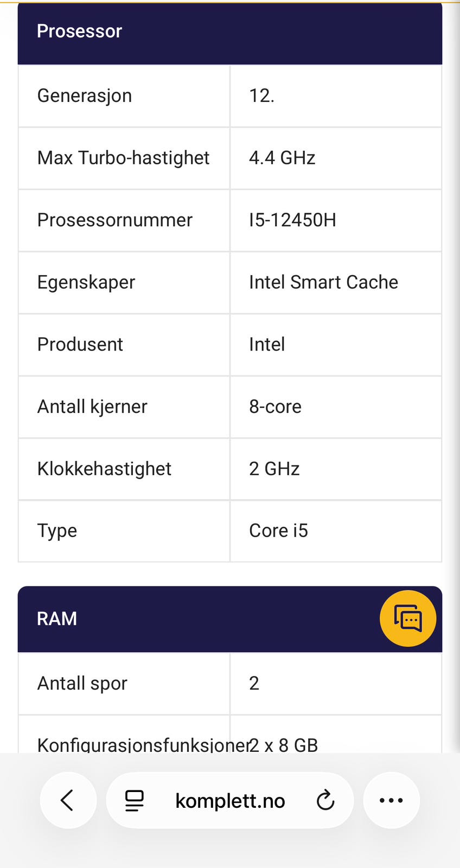The height and width of the screenshot is (868, 460).
Task: Open the live chat bubble icon
Action: click(x=408, y=618)
